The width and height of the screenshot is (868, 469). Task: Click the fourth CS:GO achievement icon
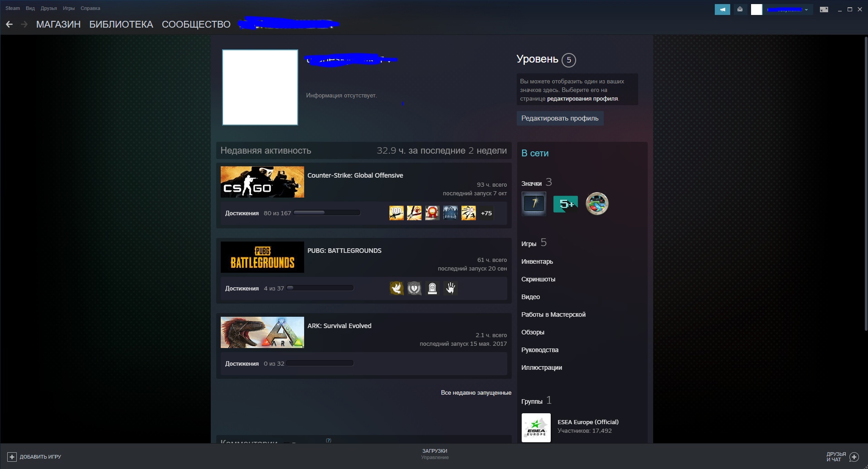pos(451,213)
